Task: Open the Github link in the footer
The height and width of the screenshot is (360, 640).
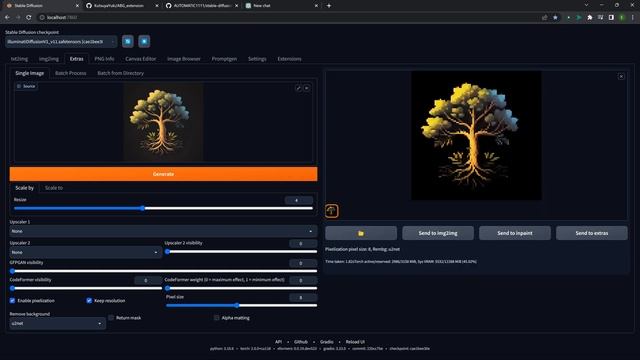Action: 301,342
